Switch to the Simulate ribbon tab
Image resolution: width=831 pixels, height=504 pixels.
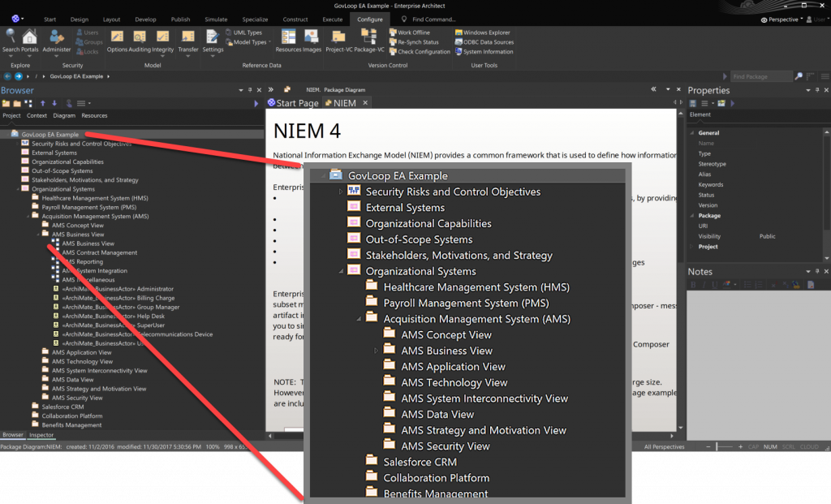(x=216, y=19)
